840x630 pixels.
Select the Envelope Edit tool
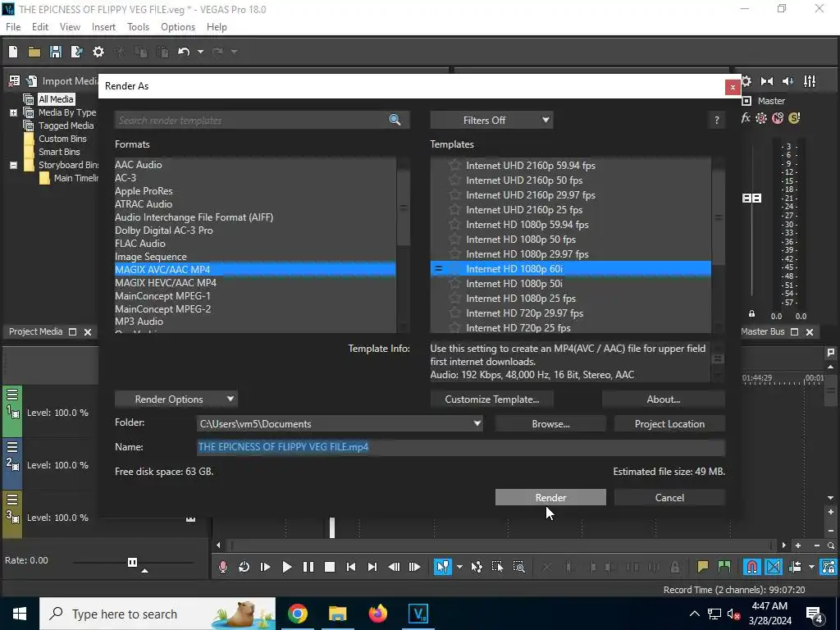477,567
